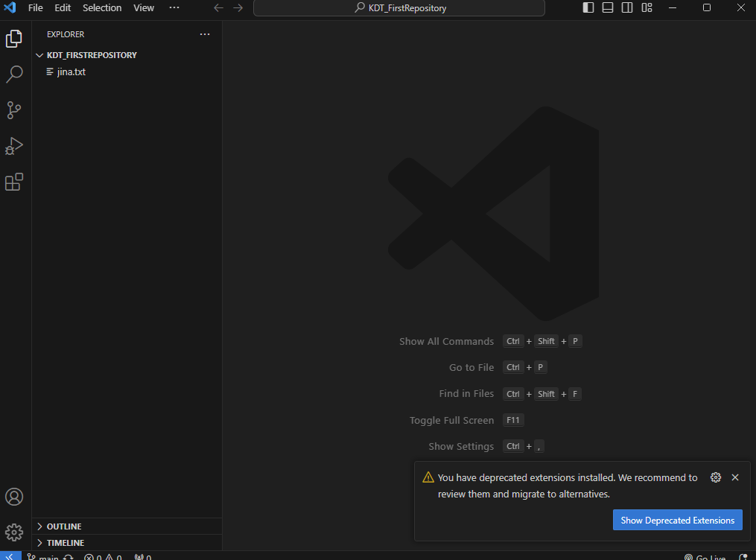Toggle the secondary side bar layout icon
The height and width of the screenshot is (560, 756).
(x=627, y=7)
